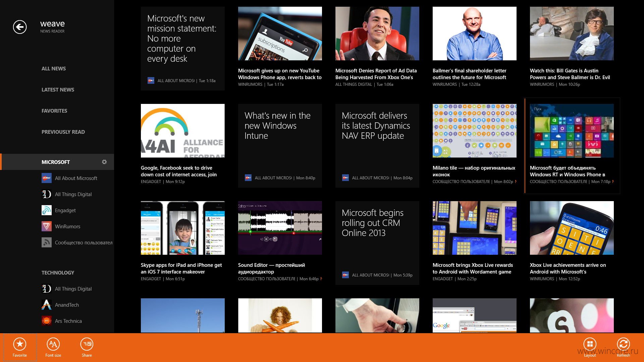Image resolution: width=644 pixels, height=362 pixels.
Task: Open Google, Facebook seek to drive headline
Action: tap(179, 171)
